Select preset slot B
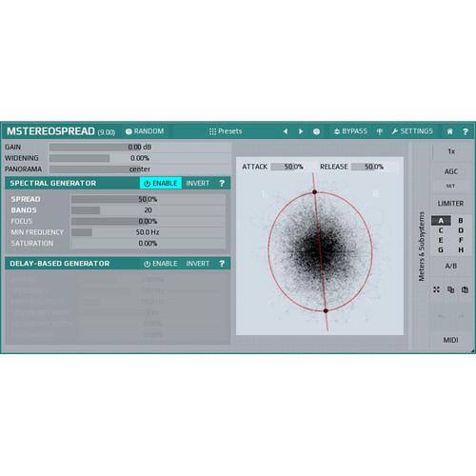476x476 pixels. 461,221
